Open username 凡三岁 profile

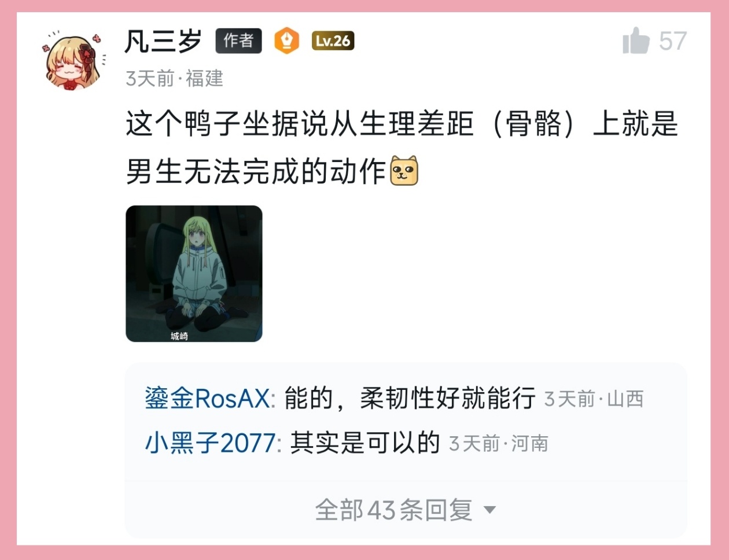(163, 41)
